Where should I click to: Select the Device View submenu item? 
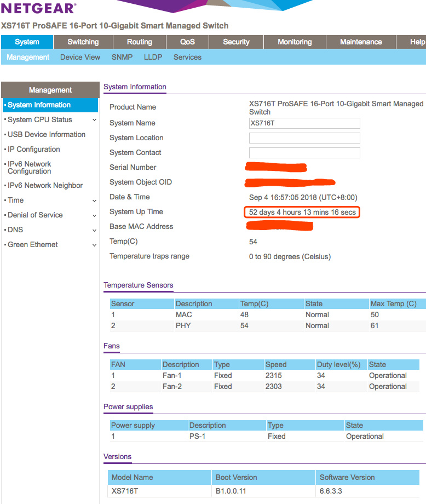pyautogui.click(x=80, y=57)
